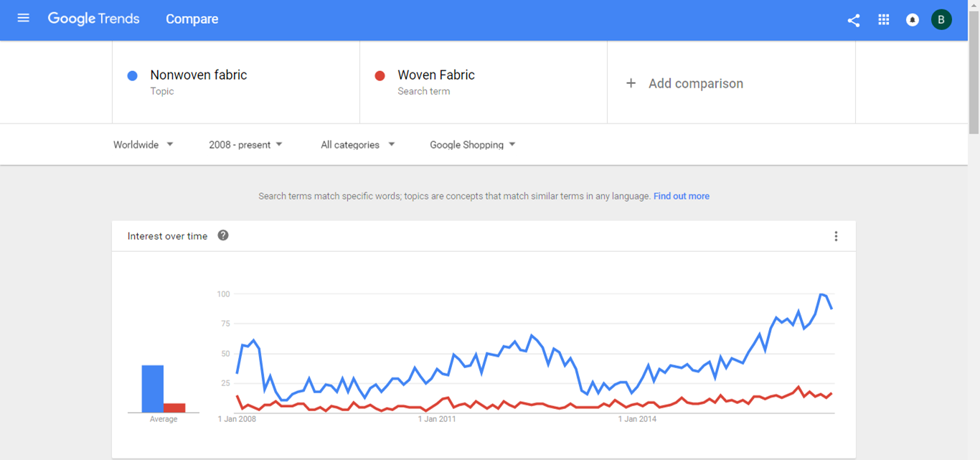Screen dimensions: 980x460
Task: Click the Google Trends logo
Action: tap(94, 19)
